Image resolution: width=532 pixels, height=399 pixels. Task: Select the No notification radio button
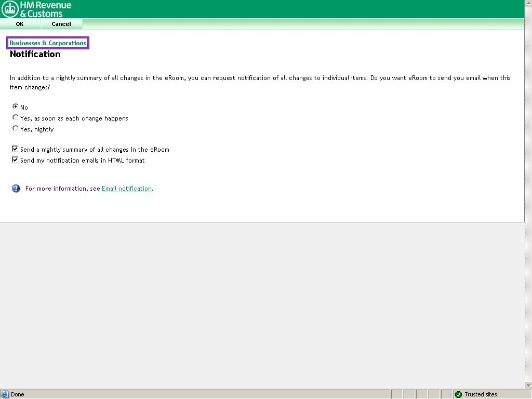[x=15, y=107]
